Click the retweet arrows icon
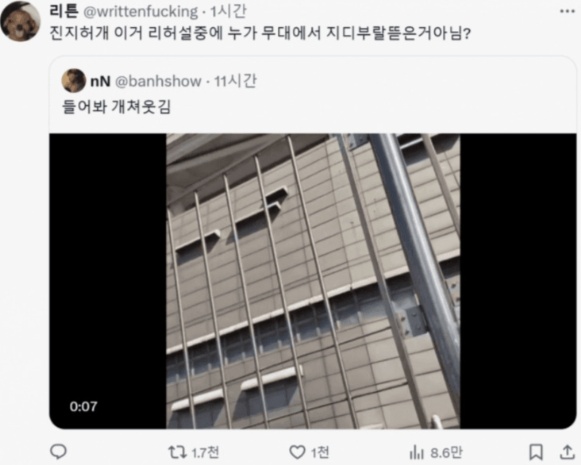Image resolution: width=581 pixels, height=465 pixels. 175,452
